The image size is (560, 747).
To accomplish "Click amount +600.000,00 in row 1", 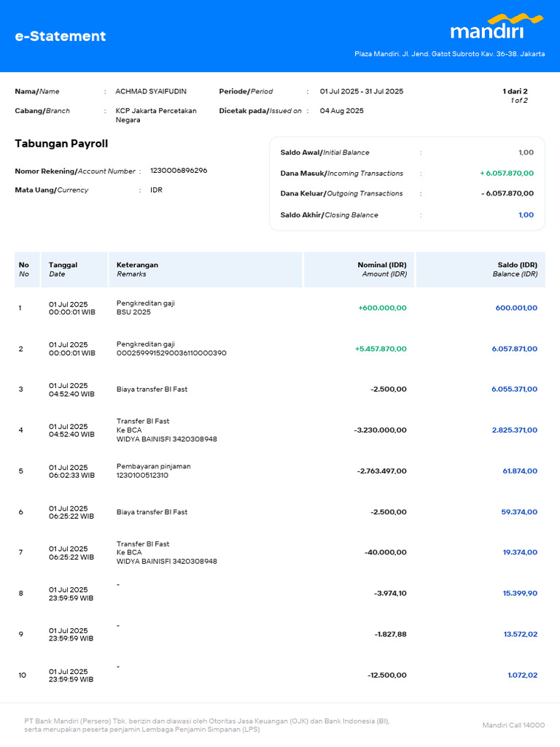I will (x=382, y=308).
